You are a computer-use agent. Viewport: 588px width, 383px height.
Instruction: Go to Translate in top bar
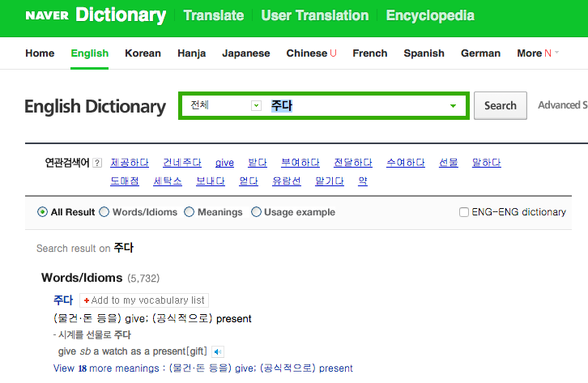[213, 15]
